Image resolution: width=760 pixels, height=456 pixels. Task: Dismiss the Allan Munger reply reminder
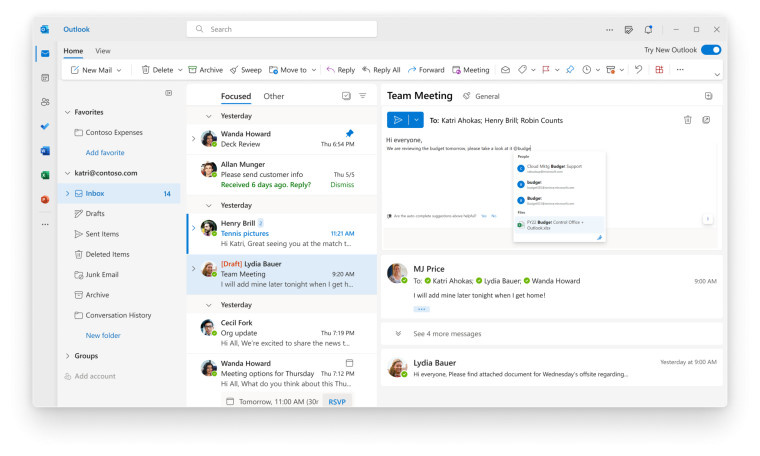[x=342, y=185]
